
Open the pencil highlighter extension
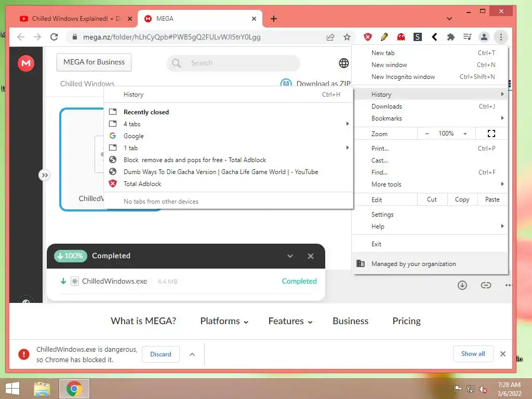tap(384, 37)
